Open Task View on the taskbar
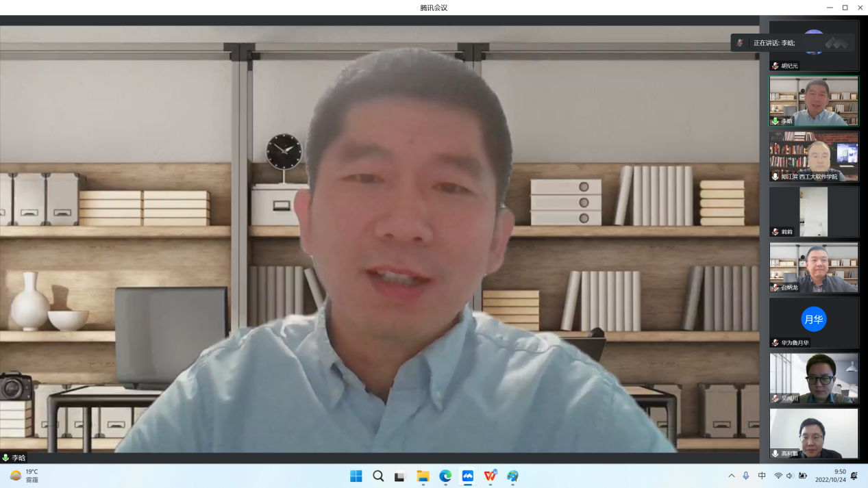Viewport: 868px width, 488px height. coord(400,476)
